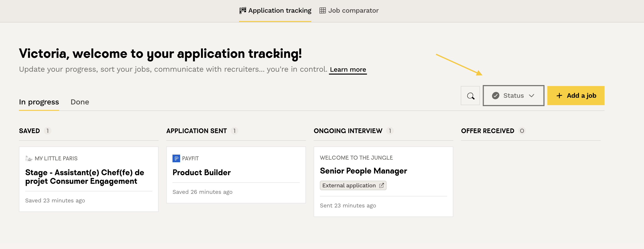Click the My Little Paris logo
The width and height of the screenshot is (644, 249).
pos(29,158)
